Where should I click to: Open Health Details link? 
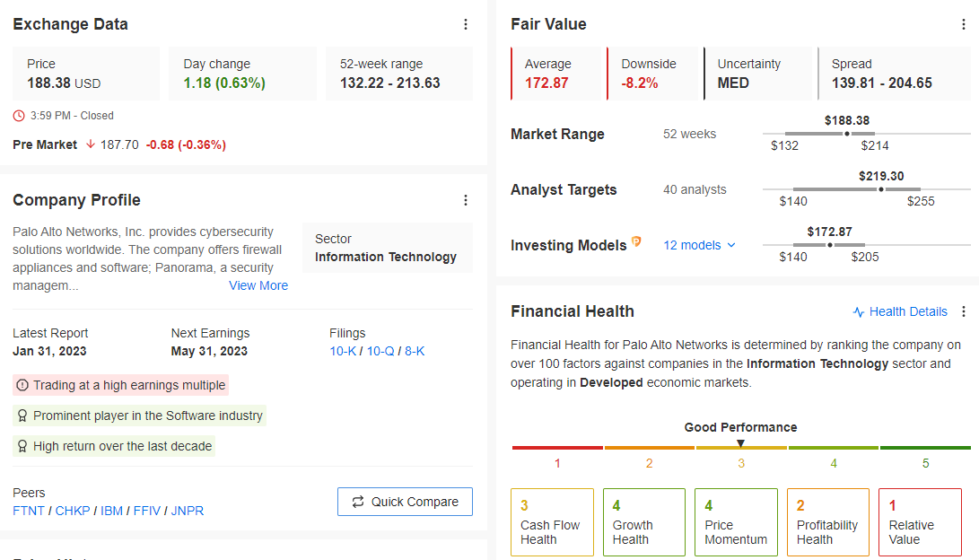(x=900, y=311)
